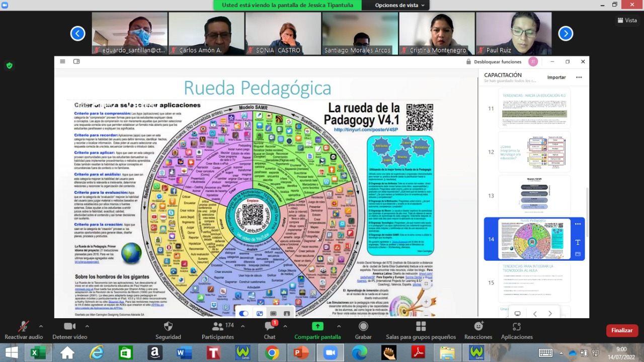Open PowerPoint from the Windows taskbar
This screenshot has width=644, height=362.
coord(301,353)
